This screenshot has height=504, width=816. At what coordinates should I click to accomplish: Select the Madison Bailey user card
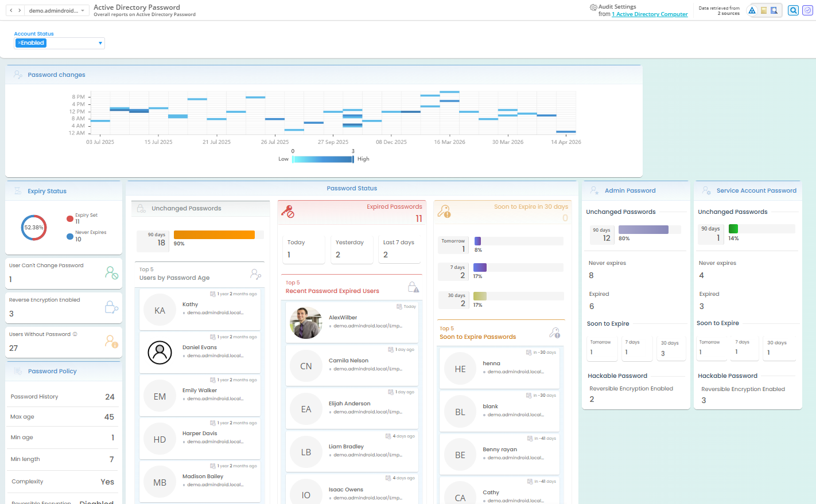click(200, 481)
